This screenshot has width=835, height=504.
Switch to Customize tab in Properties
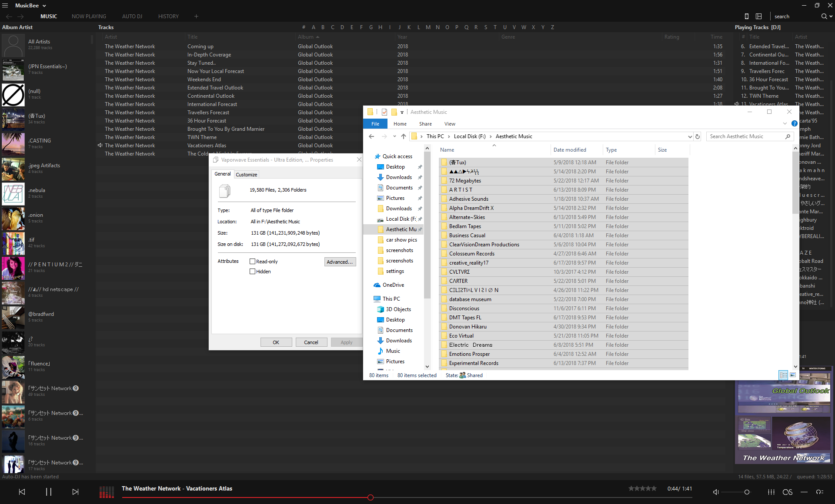tap(247, 175)
